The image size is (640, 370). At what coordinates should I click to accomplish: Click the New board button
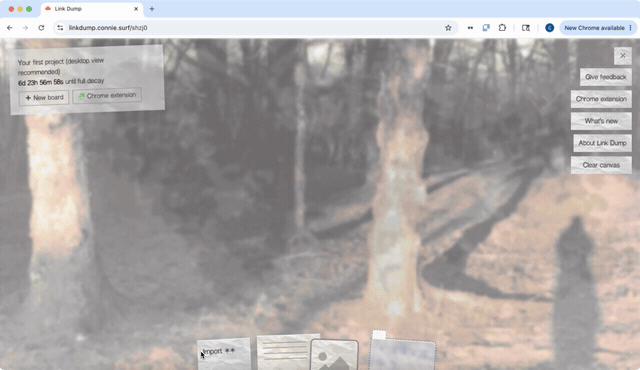pyautogui.click(x=44, y=98)
